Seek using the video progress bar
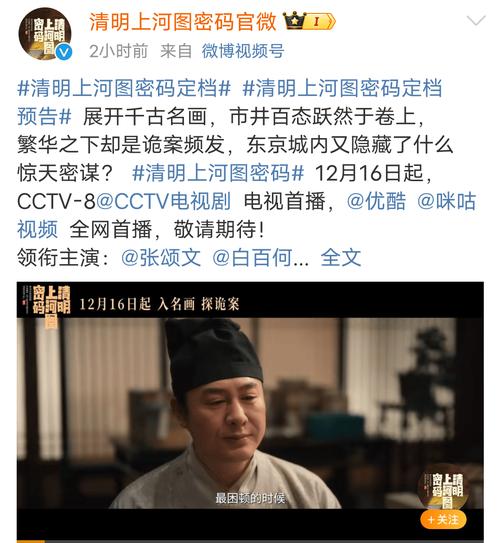This screenshot has width=500, height=543. pos(250,541)
